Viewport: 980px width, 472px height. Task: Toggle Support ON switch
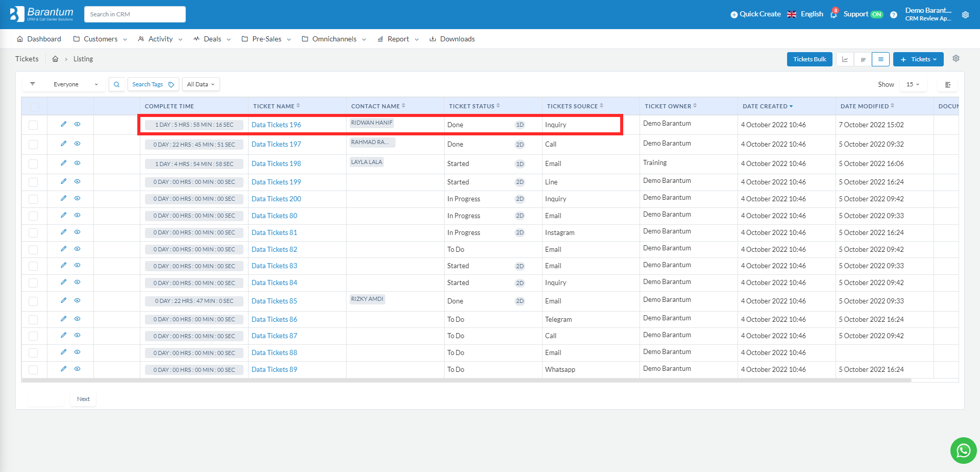tap(877, 14)
